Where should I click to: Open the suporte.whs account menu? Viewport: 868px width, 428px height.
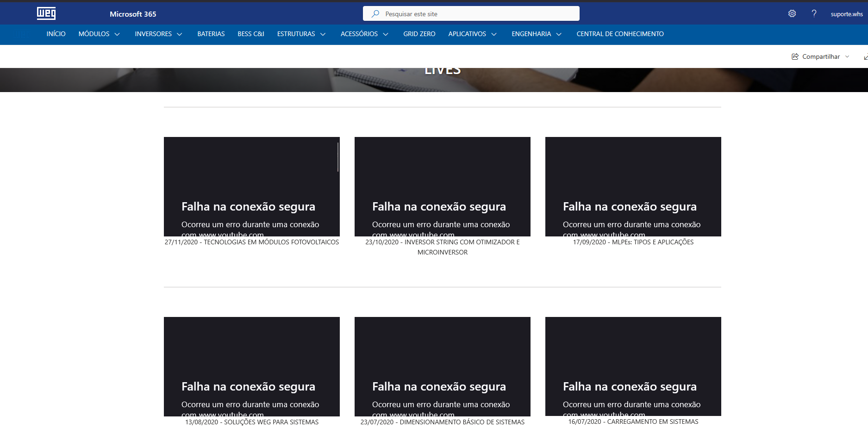point(846,14)
